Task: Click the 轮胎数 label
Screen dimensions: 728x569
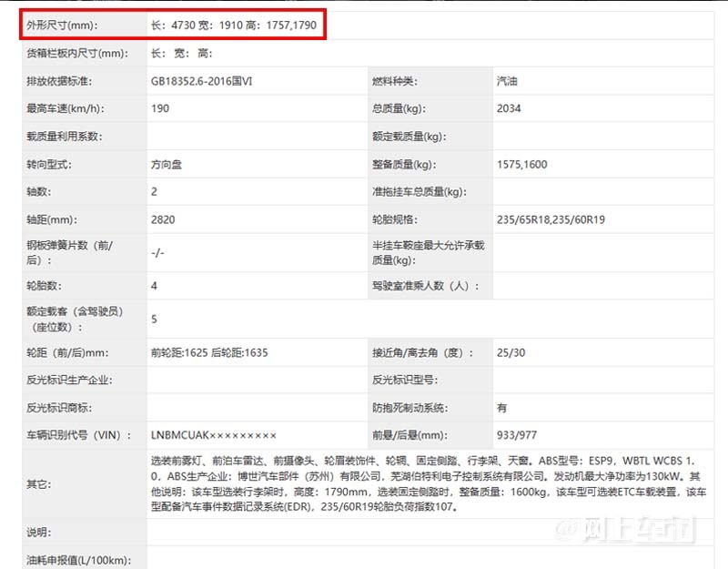Action: click(44, 286)
